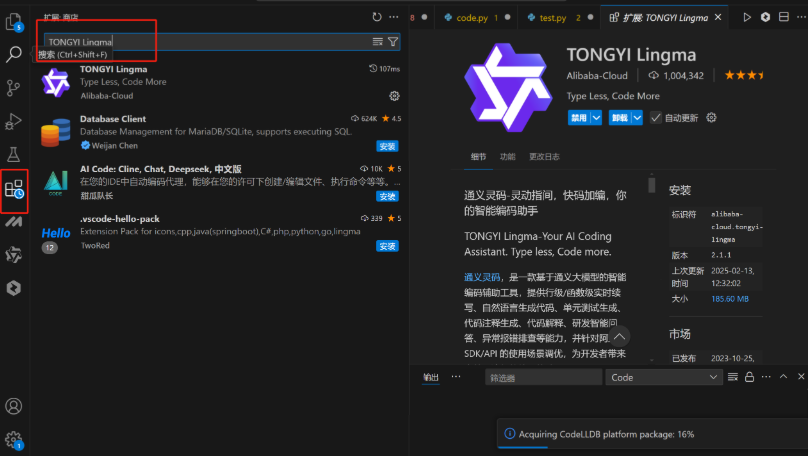The image size is (808, 456).
Task: Select Database Client list entry
Action: (x=220, y=132)
